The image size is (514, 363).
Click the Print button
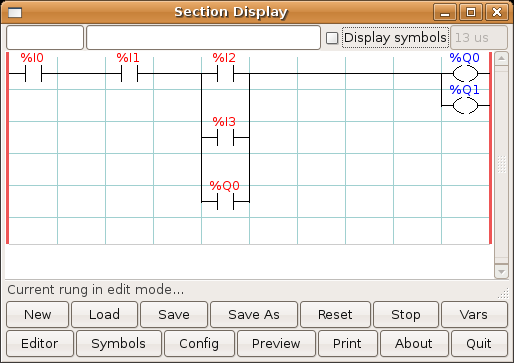pos(348,343)
